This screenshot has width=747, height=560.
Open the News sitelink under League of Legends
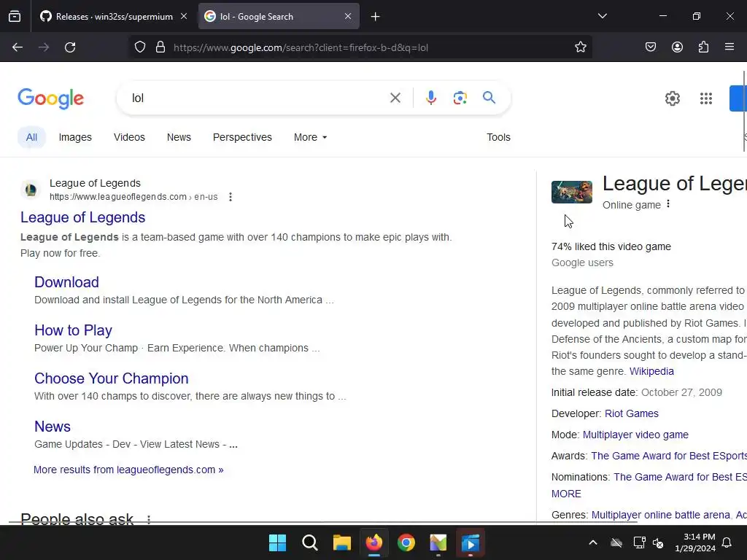(x=53, y=426)
